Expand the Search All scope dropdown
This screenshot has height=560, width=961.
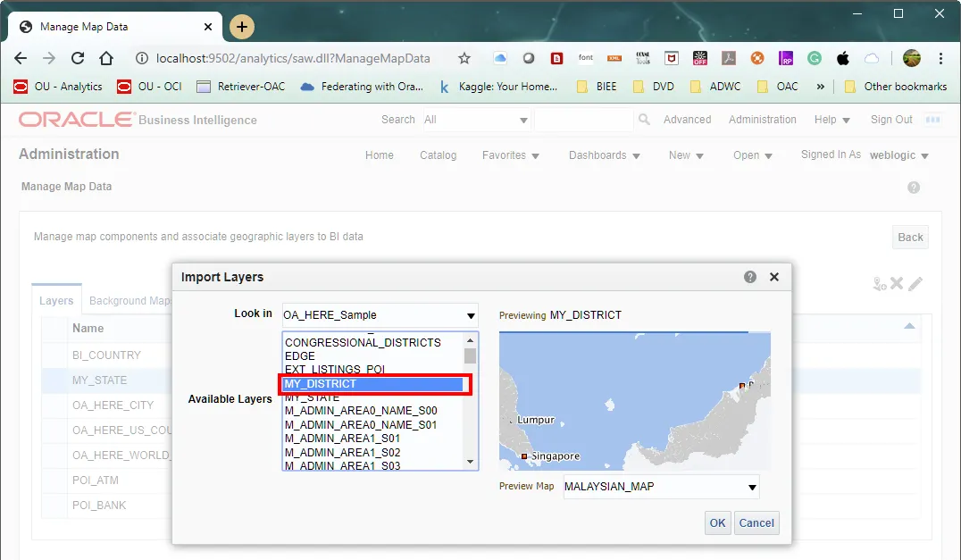(523, 120)
